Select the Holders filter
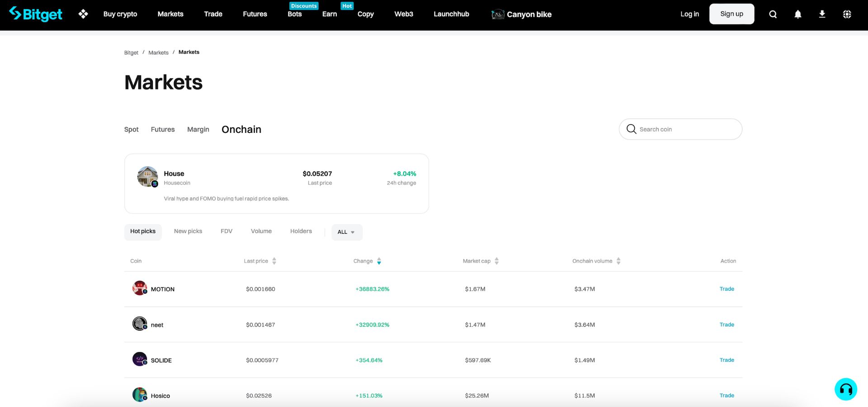868x407 pixels. (301, 231)
